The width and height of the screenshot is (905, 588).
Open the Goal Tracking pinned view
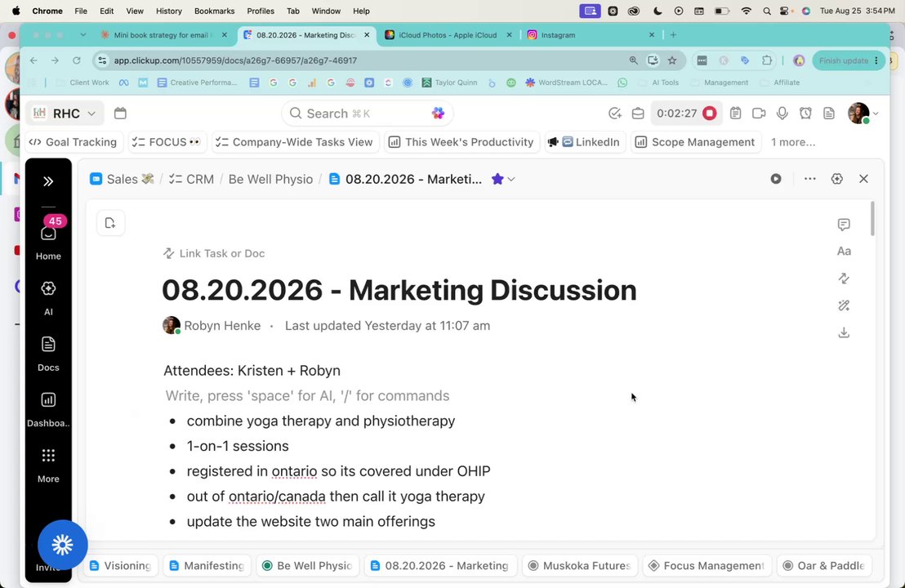pyautogui.click(x=74, y=142)
